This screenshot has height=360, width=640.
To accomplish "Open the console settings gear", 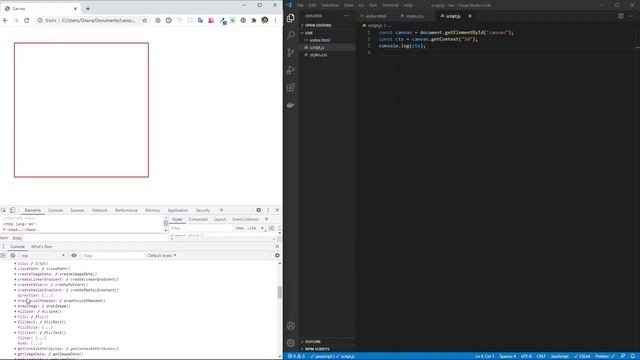I will (x=277, y=255).
